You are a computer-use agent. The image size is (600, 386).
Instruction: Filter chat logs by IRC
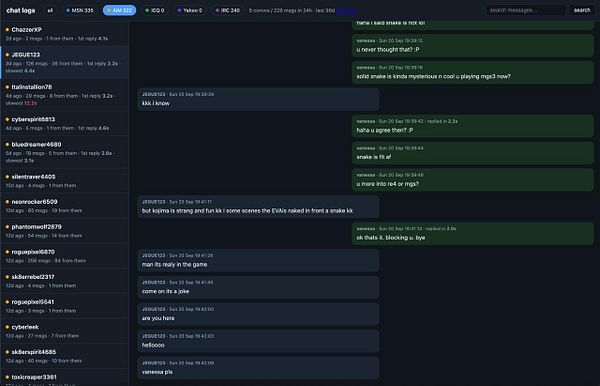[228, 10]
